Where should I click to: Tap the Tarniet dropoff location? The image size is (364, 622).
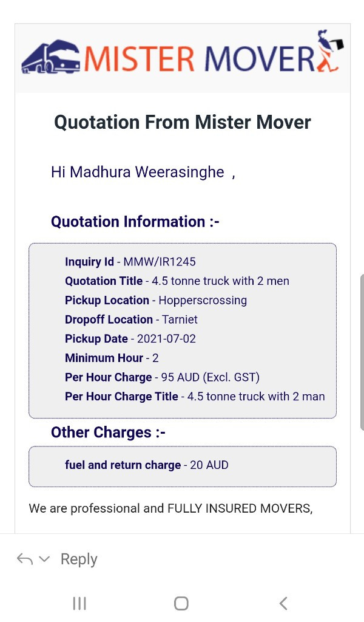[180, 320]
